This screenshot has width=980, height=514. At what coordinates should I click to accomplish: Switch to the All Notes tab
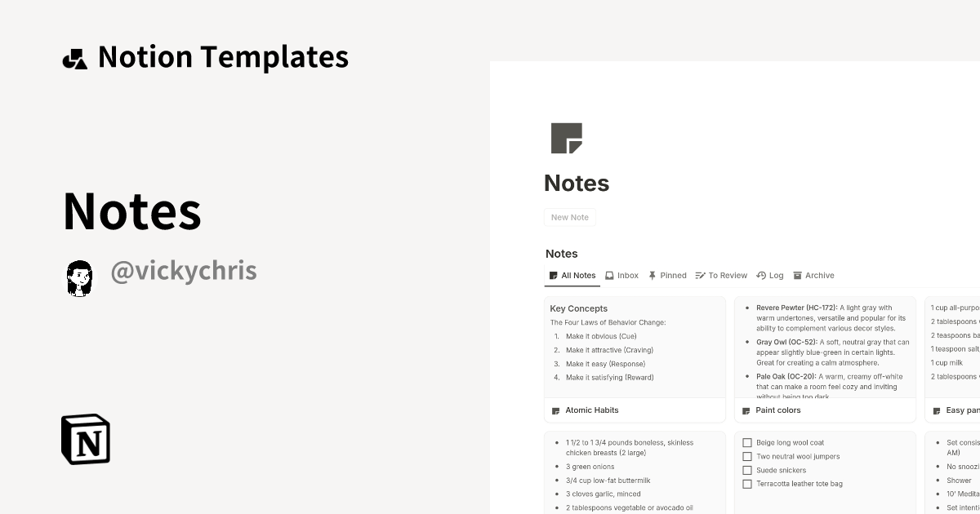(572, 275)
